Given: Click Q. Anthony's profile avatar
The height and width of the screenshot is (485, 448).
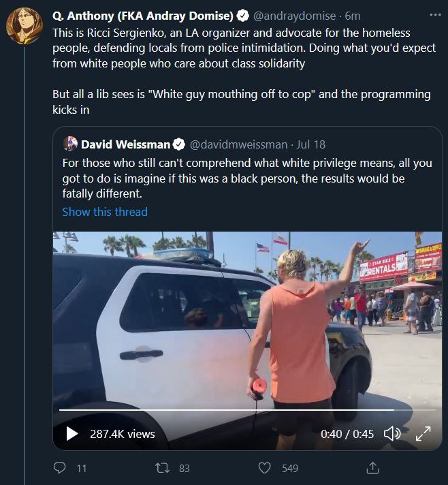Looking at the screenshot, I should click(25, 27).
